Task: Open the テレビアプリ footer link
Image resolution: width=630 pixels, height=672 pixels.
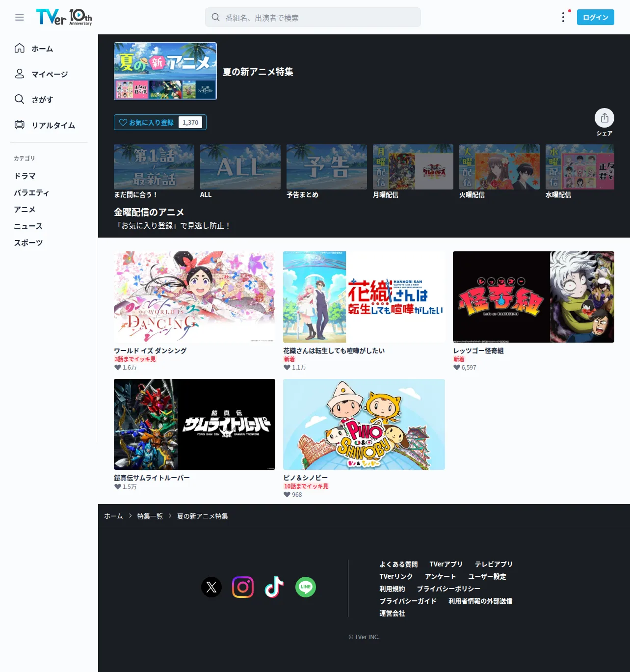Action: pyautogui.click(x=494, y=564)
